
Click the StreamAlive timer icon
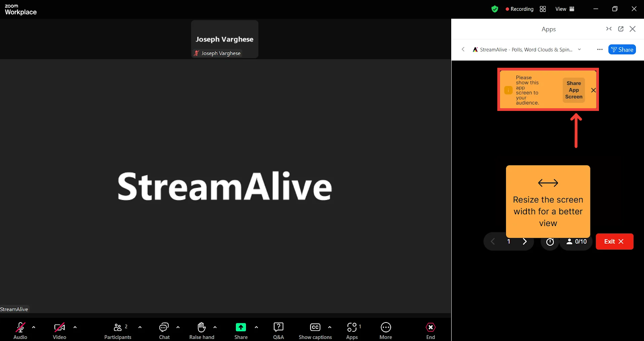pyautogui.click(x=550, y=242)
